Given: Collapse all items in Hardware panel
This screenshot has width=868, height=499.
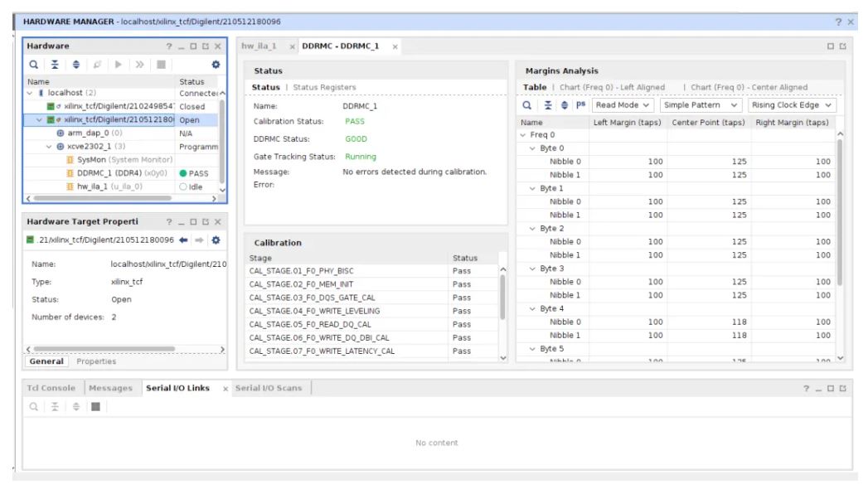Looking at the screenshot, I should click(55, 65).
